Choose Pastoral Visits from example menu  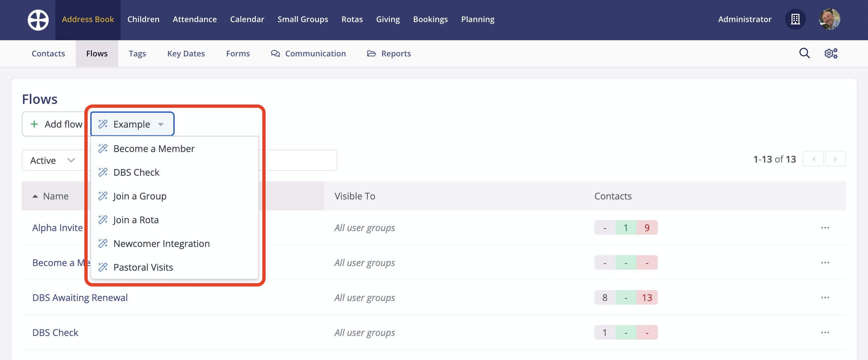click(x=143, y=267)
